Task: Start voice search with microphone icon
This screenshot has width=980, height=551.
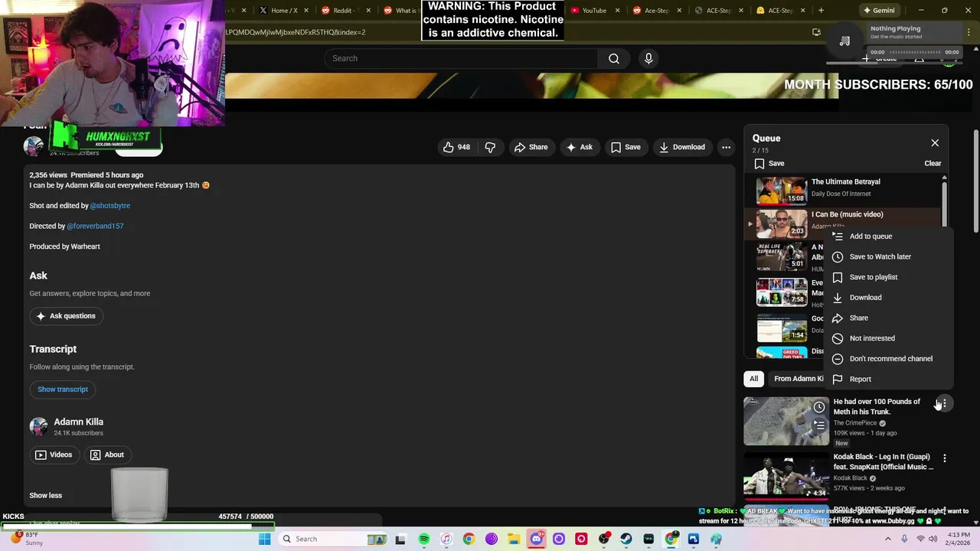Action: tap(648, 58)
